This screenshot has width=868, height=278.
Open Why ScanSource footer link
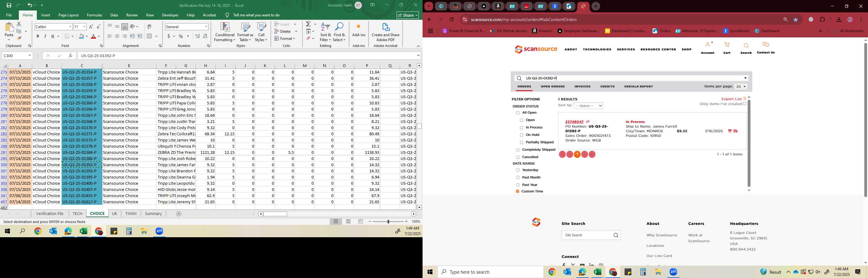661,235
